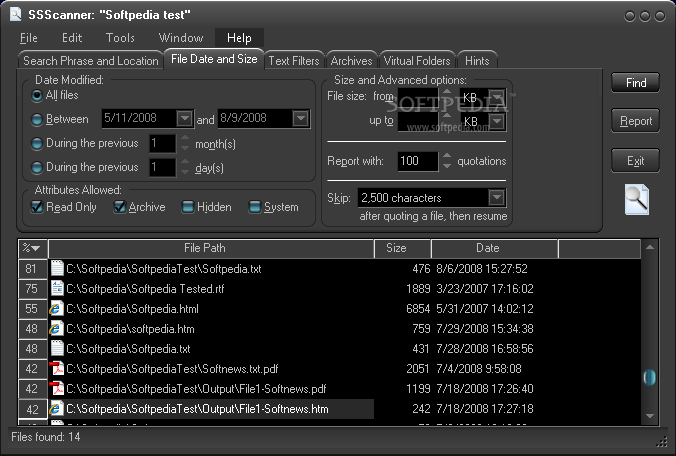Image resolution: width=676 pixels, height=456 pixels.
Task: Sort results by File Path column header
Action: (211, 248)
